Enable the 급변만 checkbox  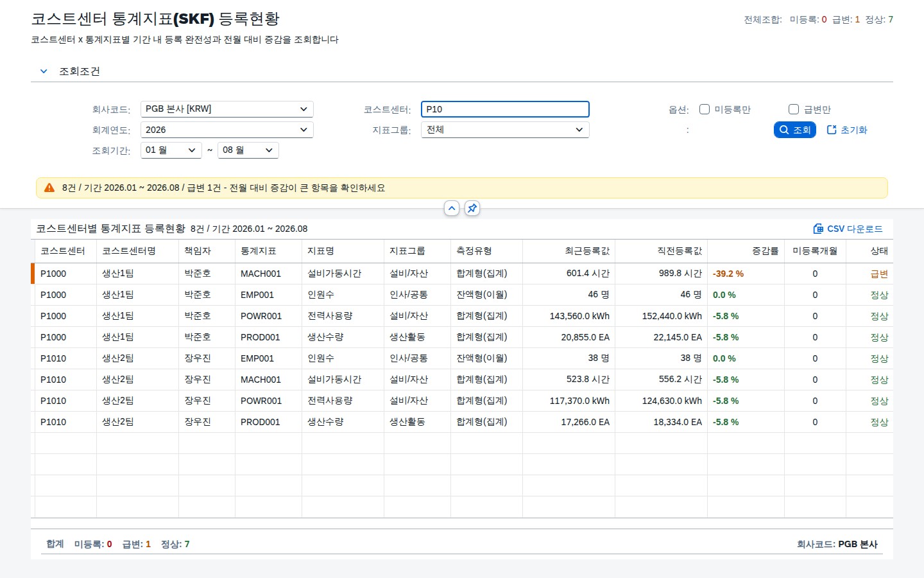point(794,109)
